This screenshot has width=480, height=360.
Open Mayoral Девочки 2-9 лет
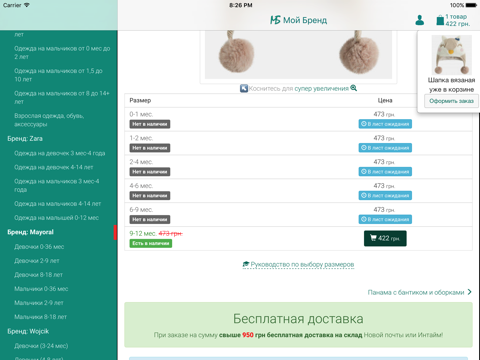[x=37, y=261]
